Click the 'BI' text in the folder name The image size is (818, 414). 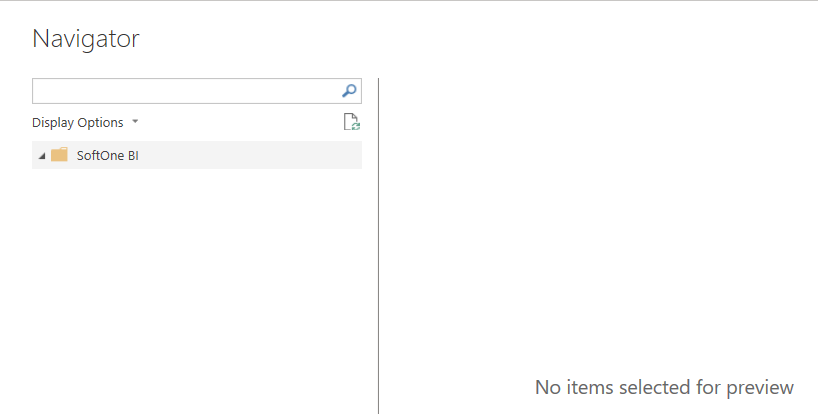click(132, 155)
